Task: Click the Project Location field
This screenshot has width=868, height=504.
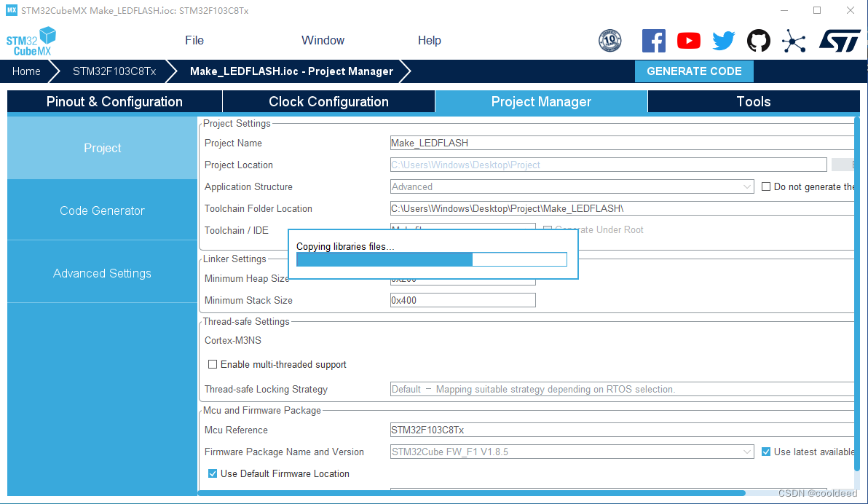Action: click(608, 165)
